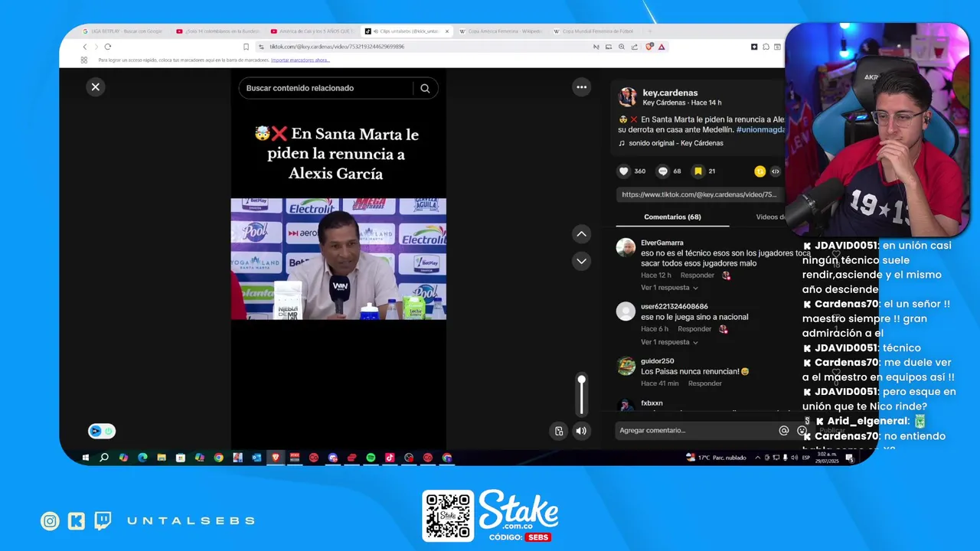Open the fxbxxn commenter name

point(652,403)
